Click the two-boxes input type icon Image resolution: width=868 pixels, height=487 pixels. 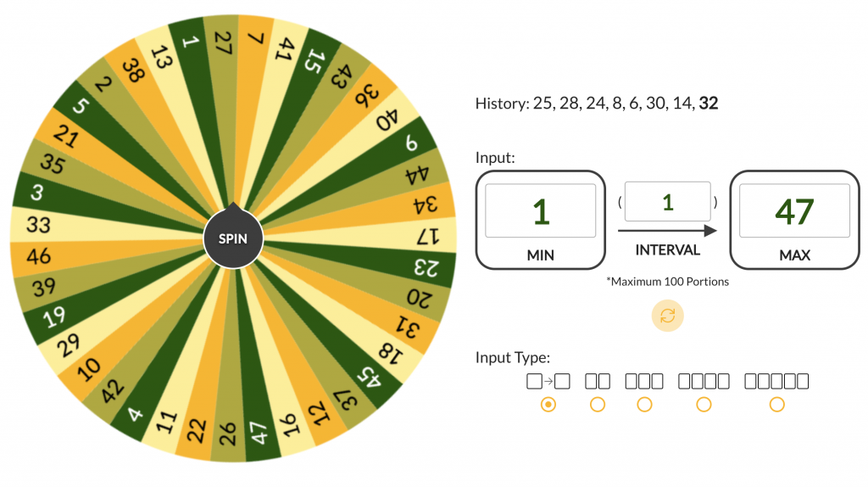(598, 382)
